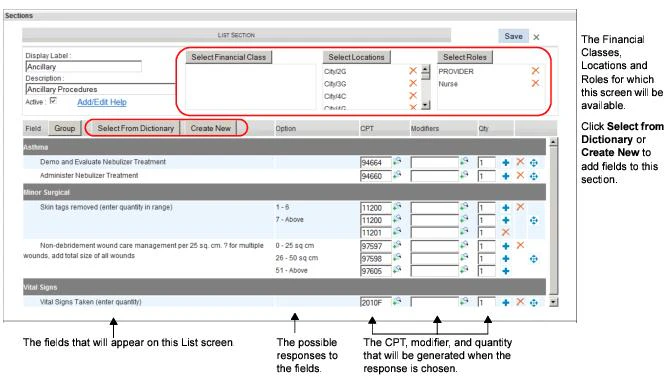The image size is (671, 382).
Task: Click the Save button
Action: 514,36
